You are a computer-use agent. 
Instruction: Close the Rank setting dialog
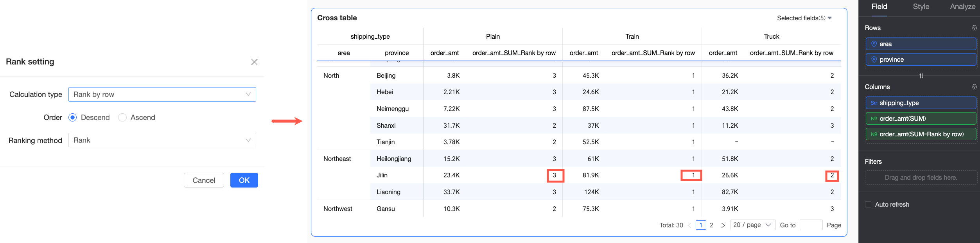pyautogui.click(x=254, y=62)
